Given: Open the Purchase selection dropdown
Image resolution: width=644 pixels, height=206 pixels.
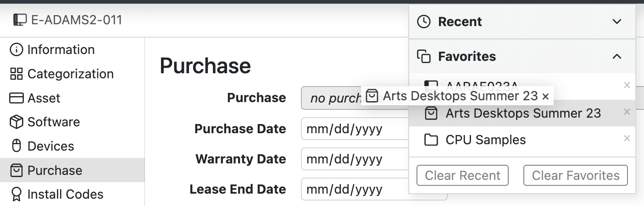Looking at the screenshot, I should [330, 98].
